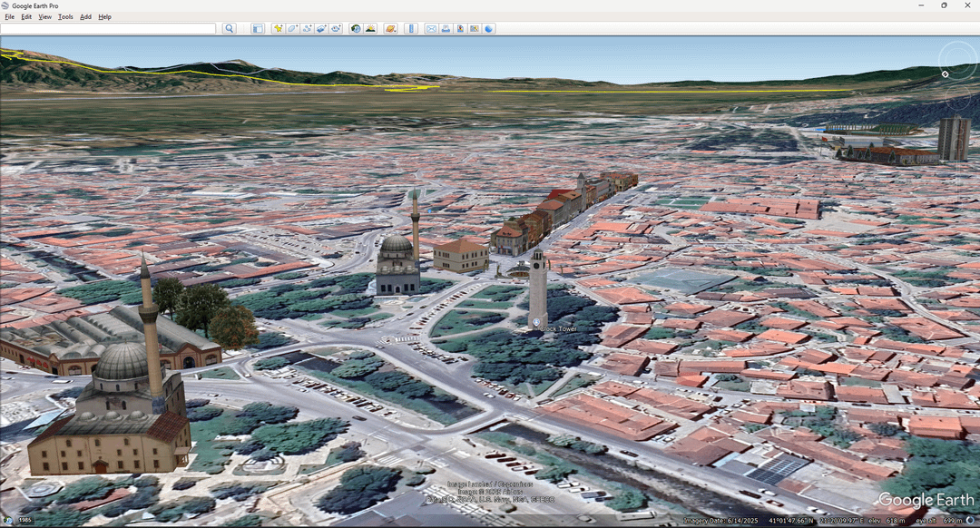Viewport: 980px width, 528px height.
Task: Click inside the search text field
Action: [109, 29]
